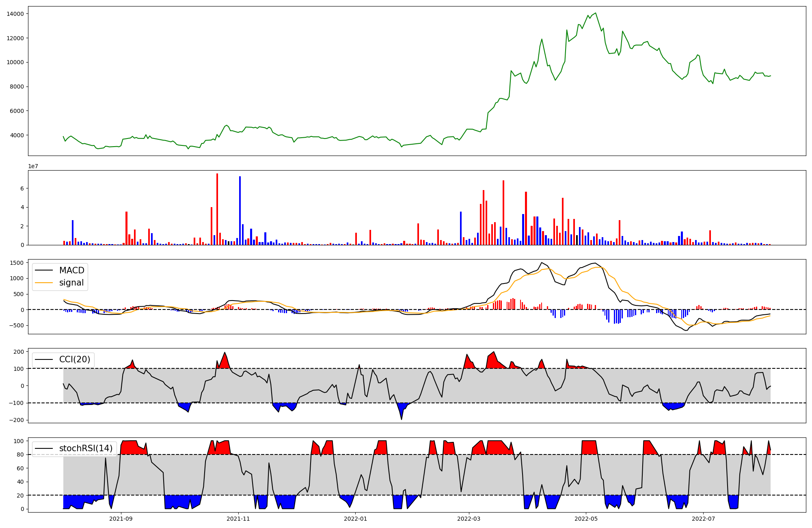Click the tallest red volume bar
Viewport: 812px width, 528px height.
pyautogui.click(x=217, y=209)
